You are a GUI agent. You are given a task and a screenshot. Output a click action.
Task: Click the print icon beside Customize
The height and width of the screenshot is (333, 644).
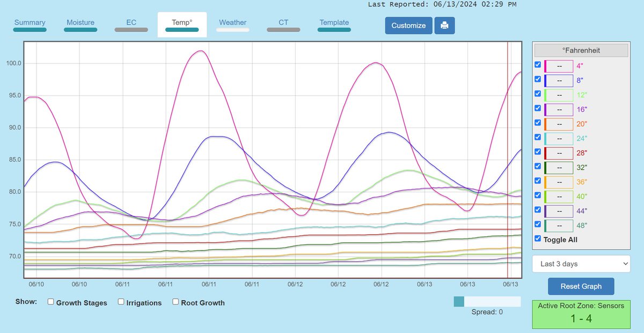[444, 25]
